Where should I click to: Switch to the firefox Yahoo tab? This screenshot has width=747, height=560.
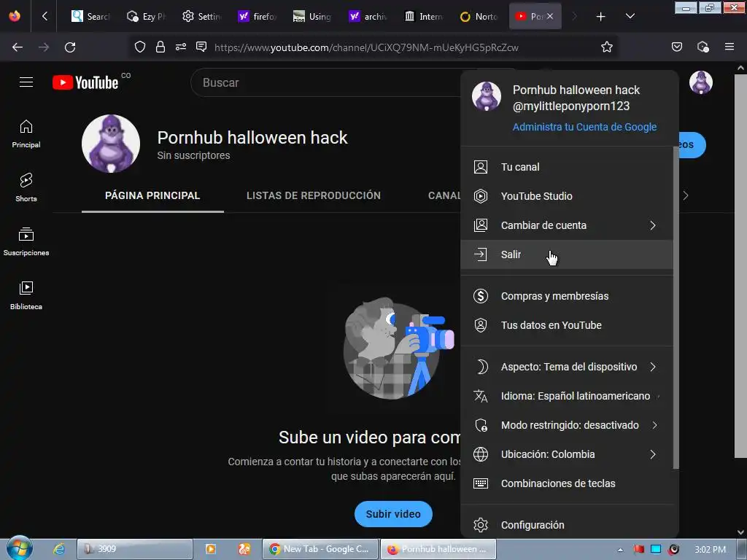(x=257, y=16)
